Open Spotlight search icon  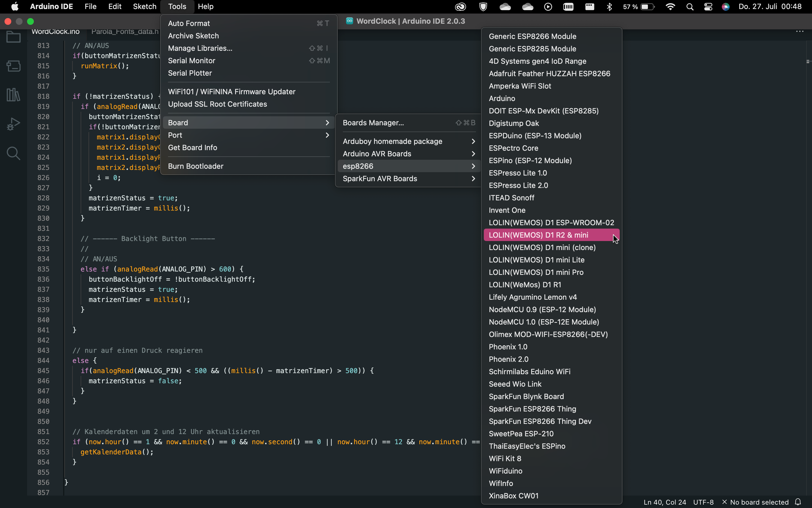tap(690, 6)
